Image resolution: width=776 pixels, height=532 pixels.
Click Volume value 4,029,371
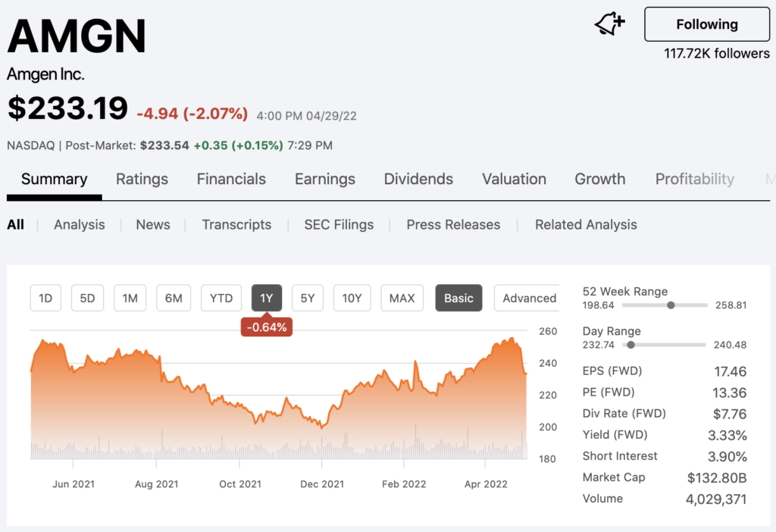pyautogui.click(x=716, y=499)
